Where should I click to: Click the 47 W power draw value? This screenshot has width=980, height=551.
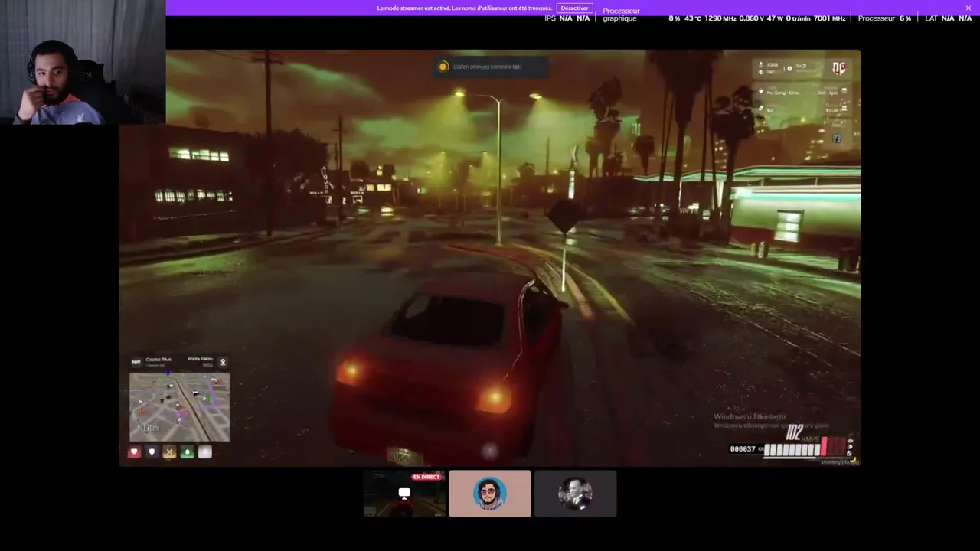click(776, 18)
